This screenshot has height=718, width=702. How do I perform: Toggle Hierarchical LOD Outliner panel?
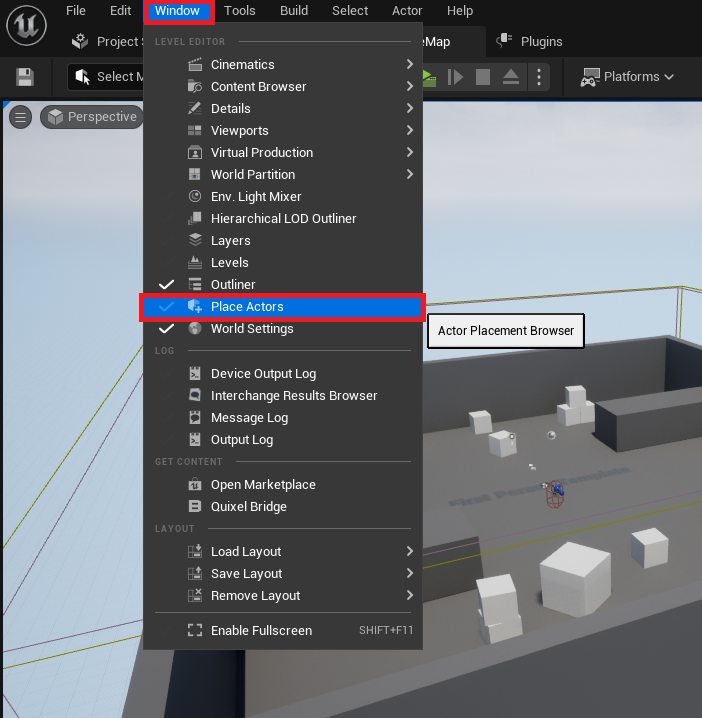point(282,218)
